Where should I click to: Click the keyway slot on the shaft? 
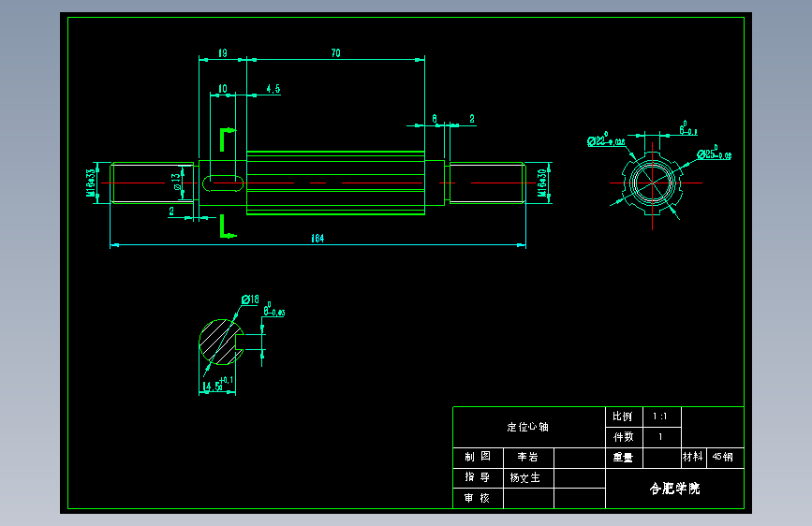(223, 183)
